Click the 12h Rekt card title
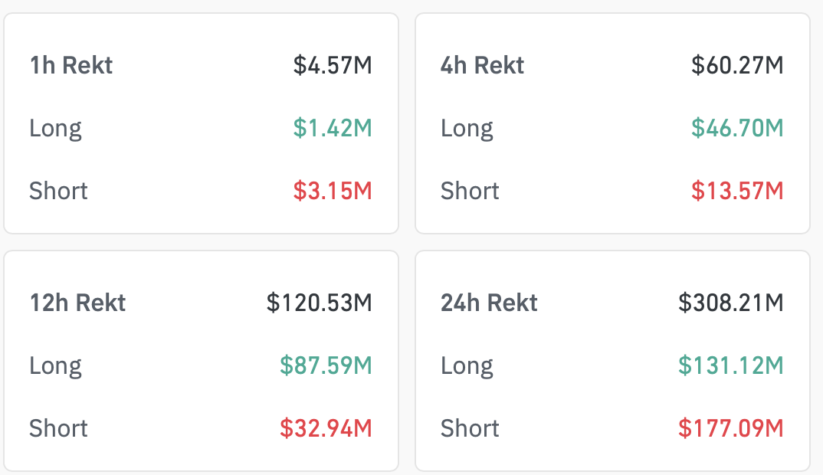 pyautogui.click(x=77, y=303)
